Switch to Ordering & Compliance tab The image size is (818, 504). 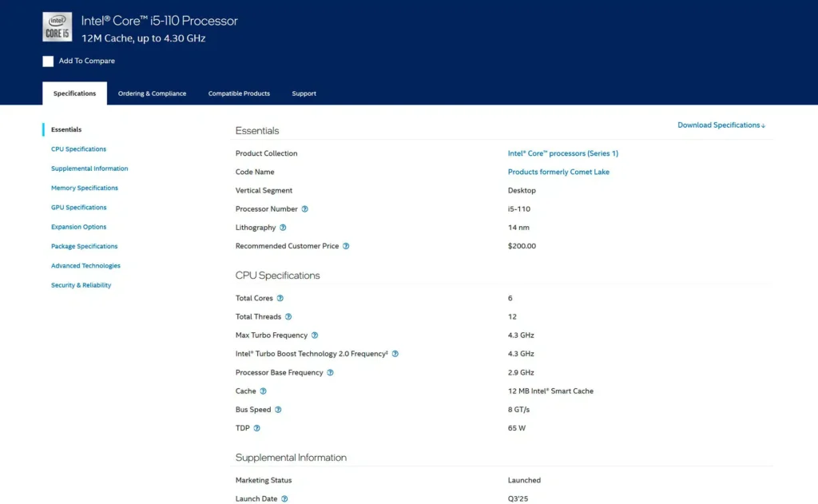tap(152, 93)
